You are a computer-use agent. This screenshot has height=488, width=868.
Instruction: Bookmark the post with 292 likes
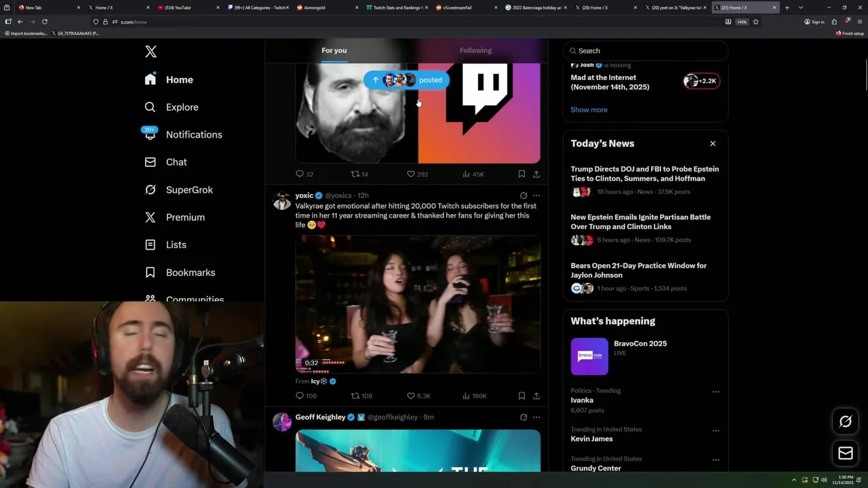coord(521,174)
